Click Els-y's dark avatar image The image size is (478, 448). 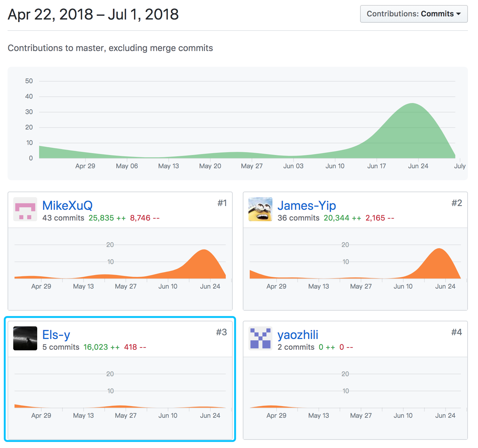[25, 338]
